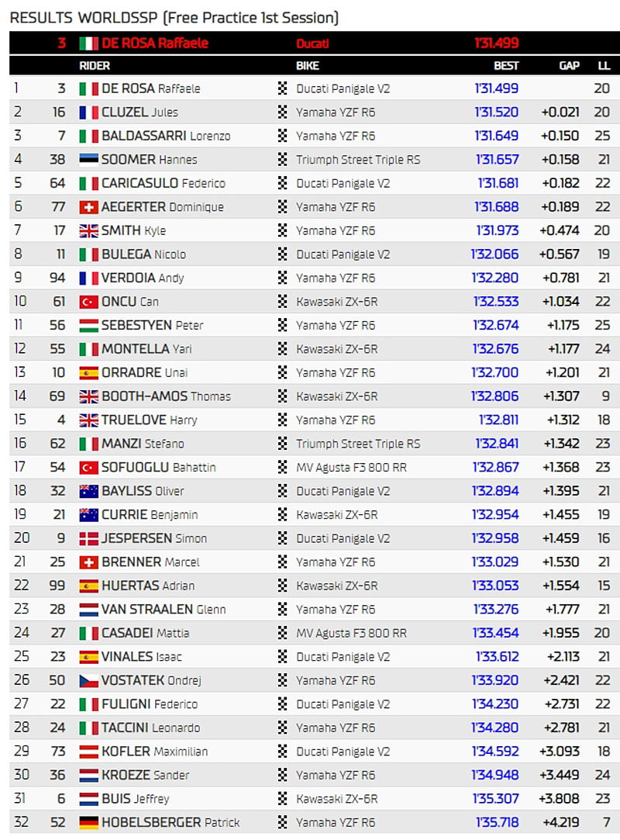The width and height of the screenshot is (620, 840).
Task: Click the Hungarian flag next to SEBESTYEN Peter
Action: [x=88, y=326]
